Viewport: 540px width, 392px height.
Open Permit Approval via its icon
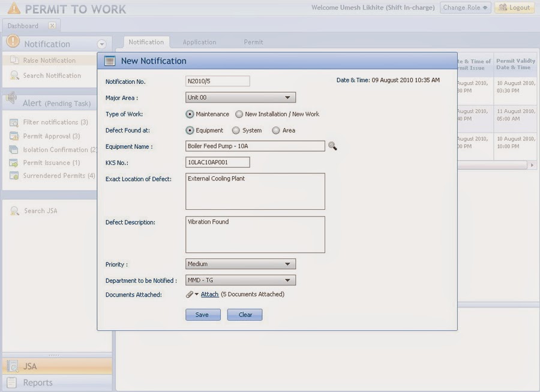pos(14,136)
